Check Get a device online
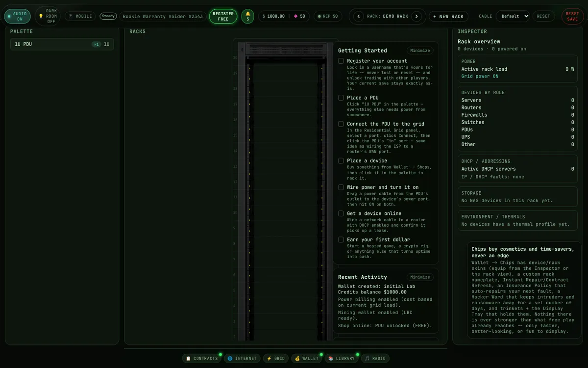This screenshot has height=368, width=588. tap(341, 213)
